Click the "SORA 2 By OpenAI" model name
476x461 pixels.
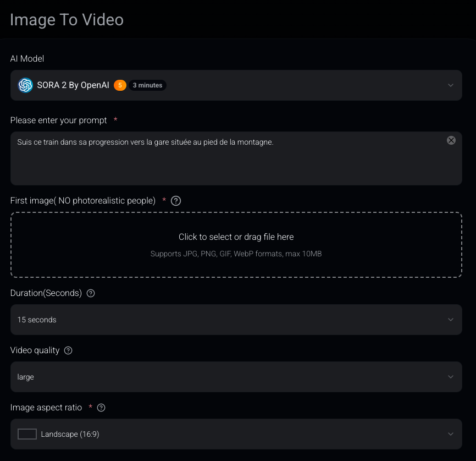pos(73,85)
